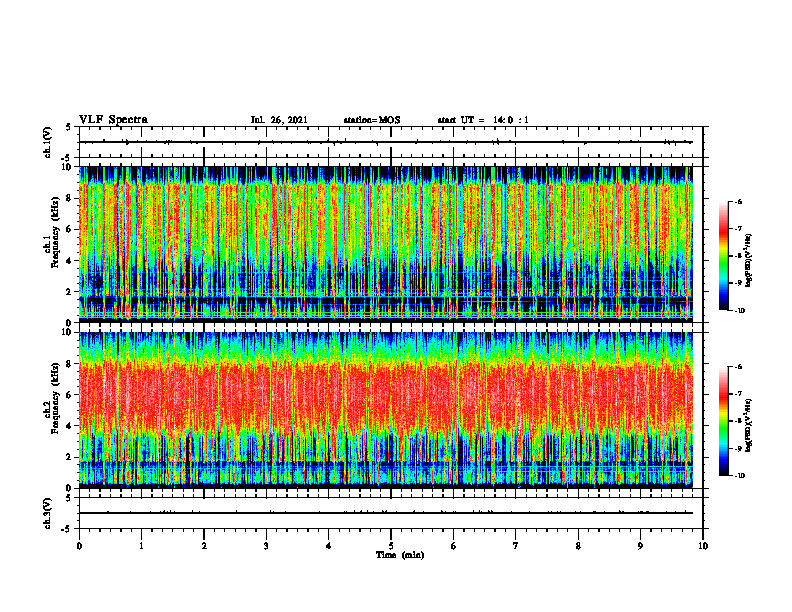Click the "-5" tick on ch.1(V) axis
This screenshot has width=792, height=612.
click(x=67, y=159)
